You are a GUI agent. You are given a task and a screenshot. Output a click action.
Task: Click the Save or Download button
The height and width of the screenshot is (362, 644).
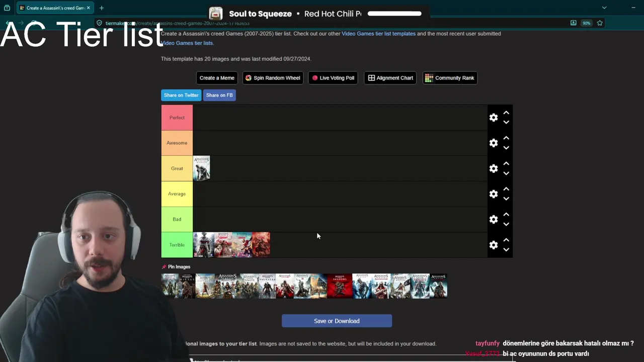coord(337,321)
